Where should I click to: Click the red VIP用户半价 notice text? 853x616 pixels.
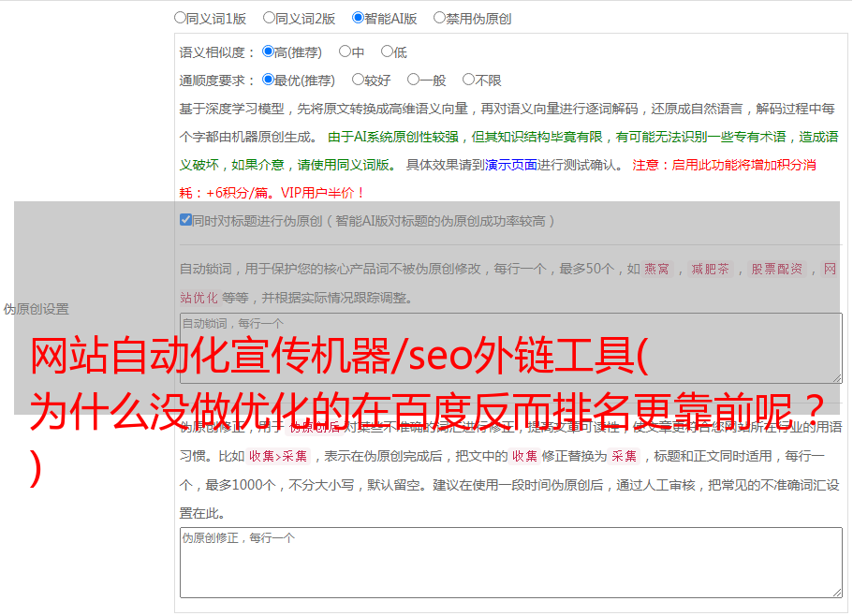click(x=322, y=193)
